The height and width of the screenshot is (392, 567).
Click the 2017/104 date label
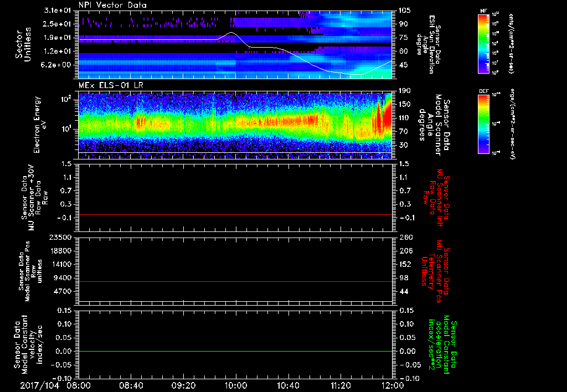[39, 385]
